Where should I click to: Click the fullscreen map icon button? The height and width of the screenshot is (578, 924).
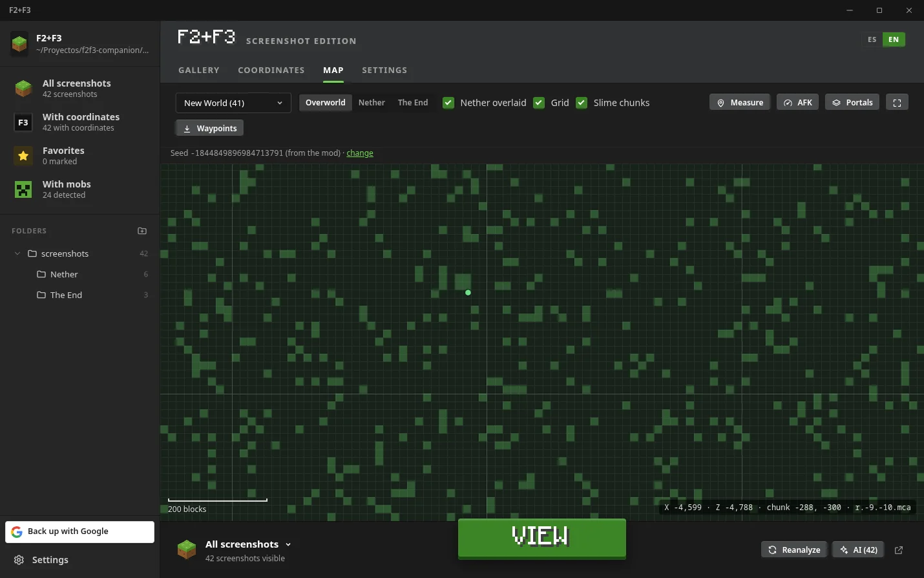897,102
